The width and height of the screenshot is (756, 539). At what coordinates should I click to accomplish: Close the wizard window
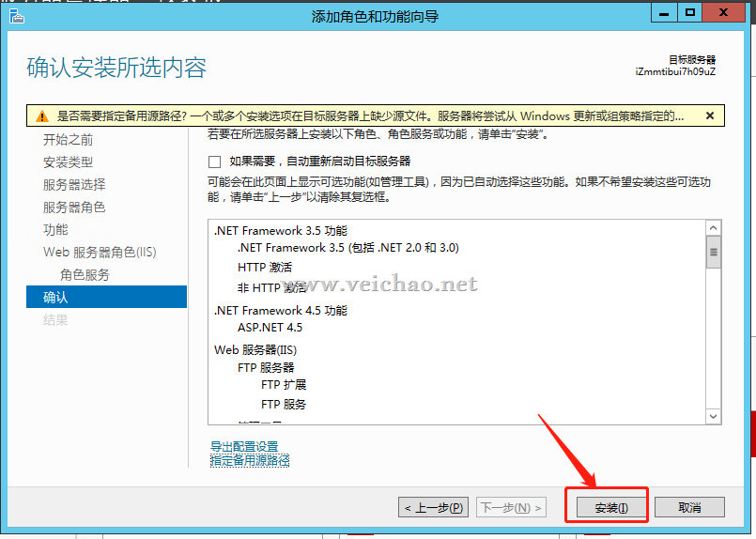coord(723,13)
